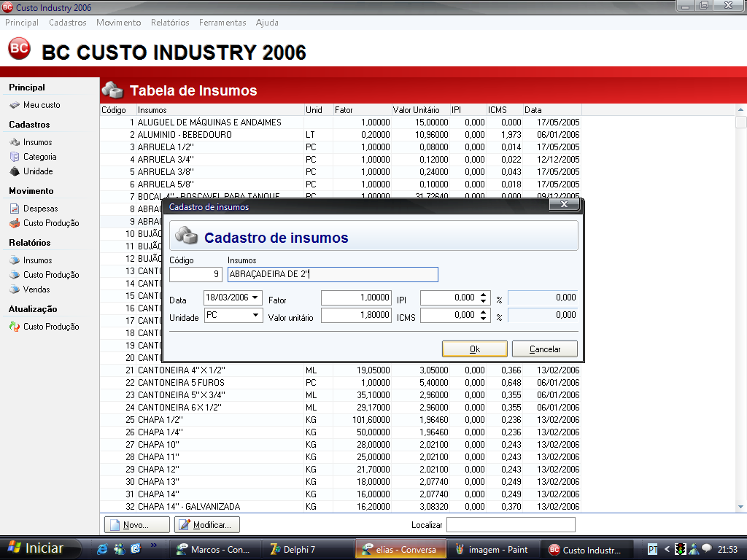Viewport: 747px width, 560px height.
Task: Open Vendas report in the sidebar
Action: [x=36, y=289]
